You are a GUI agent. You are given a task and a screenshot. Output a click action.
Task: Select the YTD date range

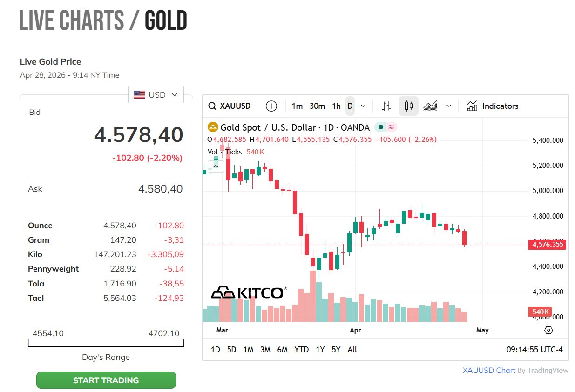coord(301,350)
